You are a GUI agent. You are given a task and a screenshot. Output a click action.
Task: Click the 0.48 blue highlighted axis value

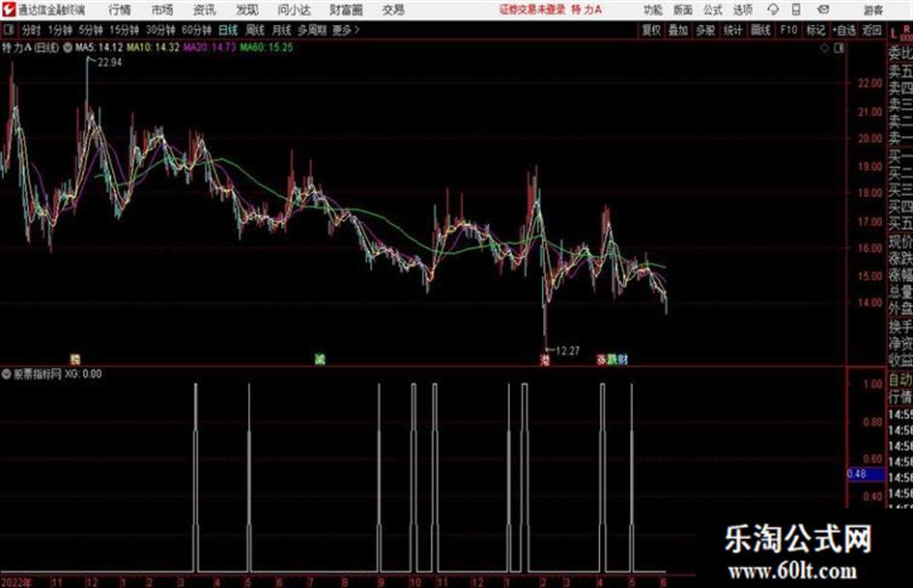pos(865,474)
